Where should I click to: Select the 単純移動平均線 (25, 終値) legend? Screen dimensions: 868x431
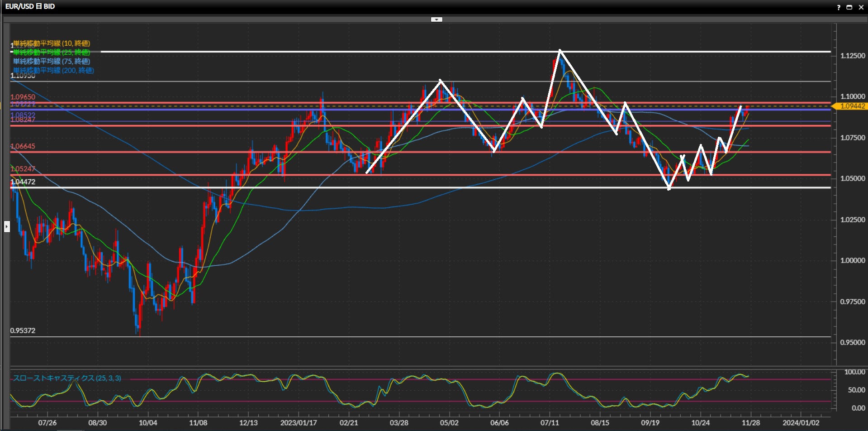(x=51, y=52)
